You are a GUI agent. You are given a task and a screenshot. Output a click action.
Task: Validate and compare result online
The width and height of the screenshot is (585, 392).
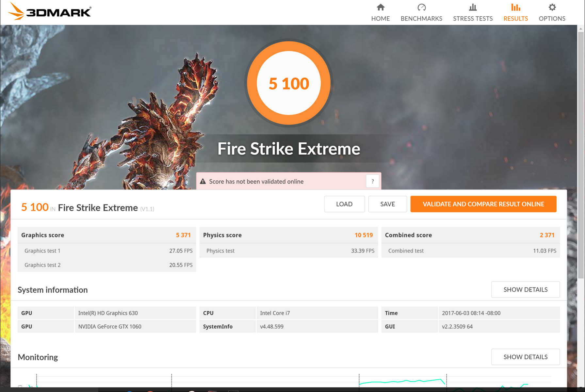tap(483, 204)
